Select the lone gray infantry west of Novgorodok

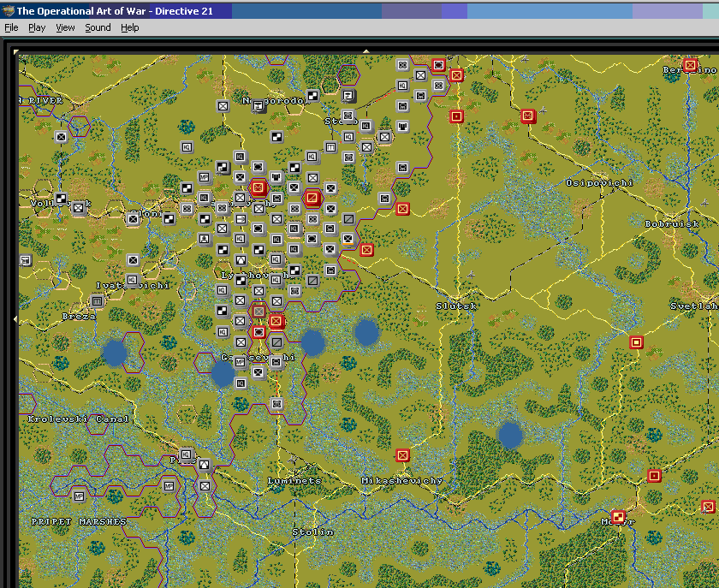(223, 106)
